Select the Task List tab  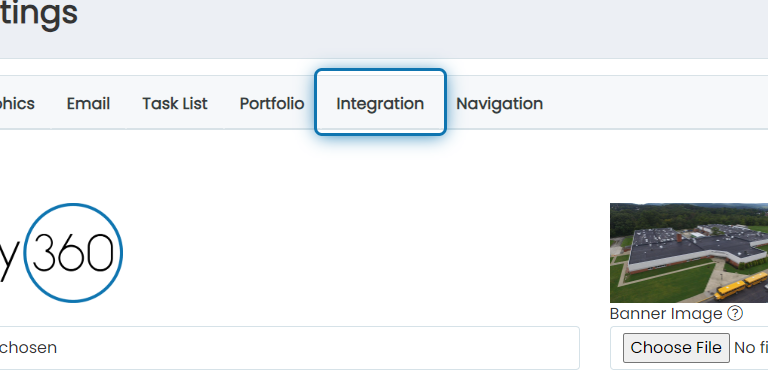click(175, 103)
